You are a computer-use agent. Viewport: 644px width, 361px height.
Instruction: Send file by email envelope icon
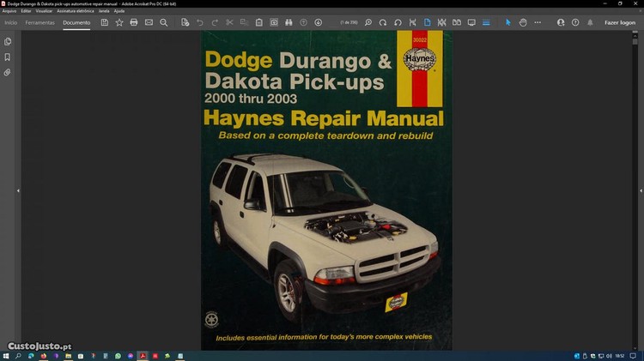149,22
